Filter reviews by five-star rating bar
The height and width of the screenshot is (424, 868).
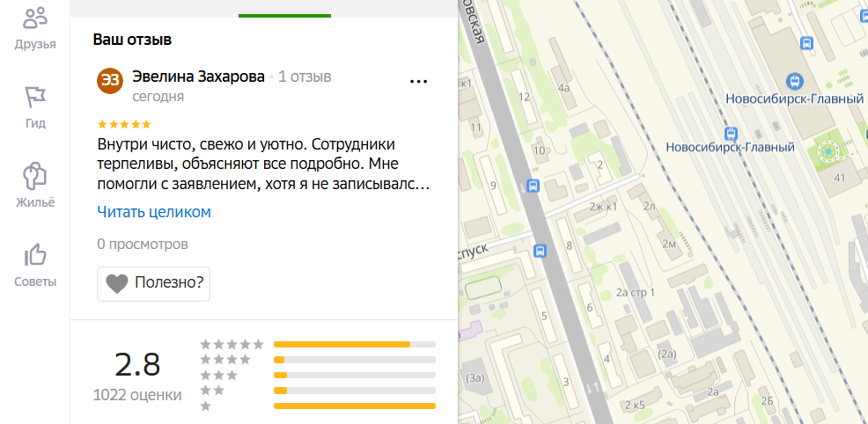pyautogui.click(x=355, y=345)
